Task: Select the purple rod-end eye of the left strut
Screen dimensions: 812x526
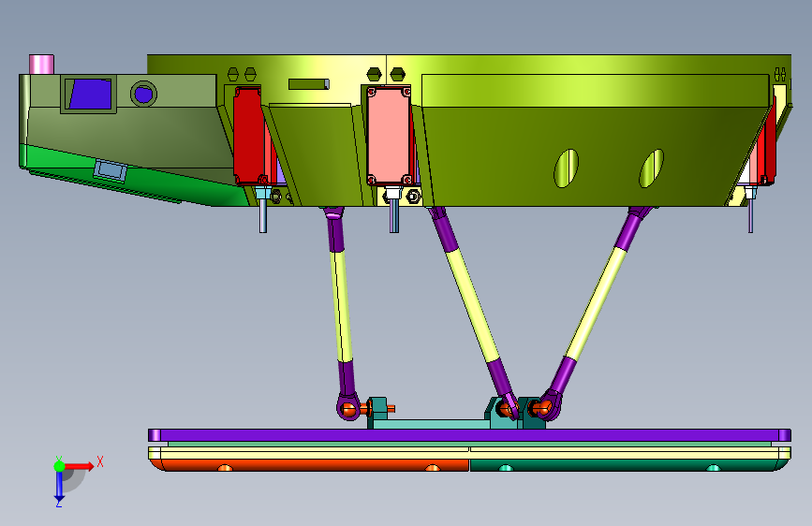Action: click(x=348, y=407)
